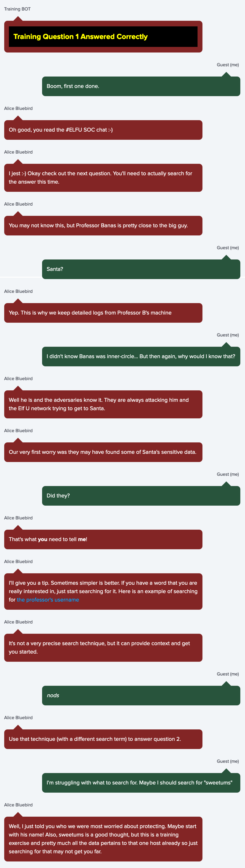Select the "I didn't know Banas was inner-circle" message
245x868 pixels.
pos(141,357)
